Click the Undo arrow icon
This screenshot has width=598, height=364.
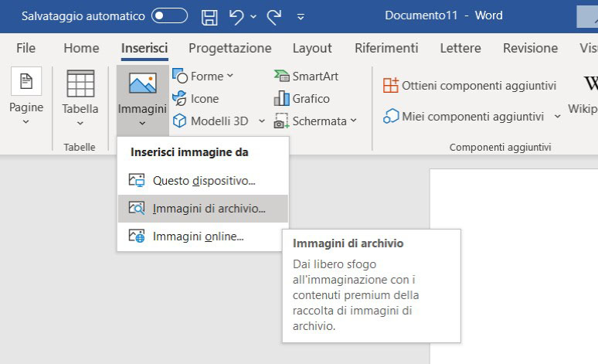coord(237,16)
